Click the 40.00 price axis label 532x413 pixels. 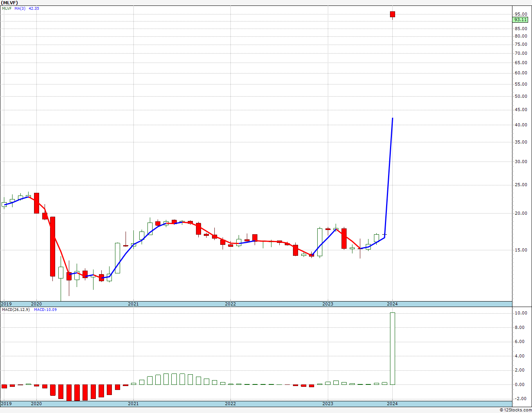521,125
